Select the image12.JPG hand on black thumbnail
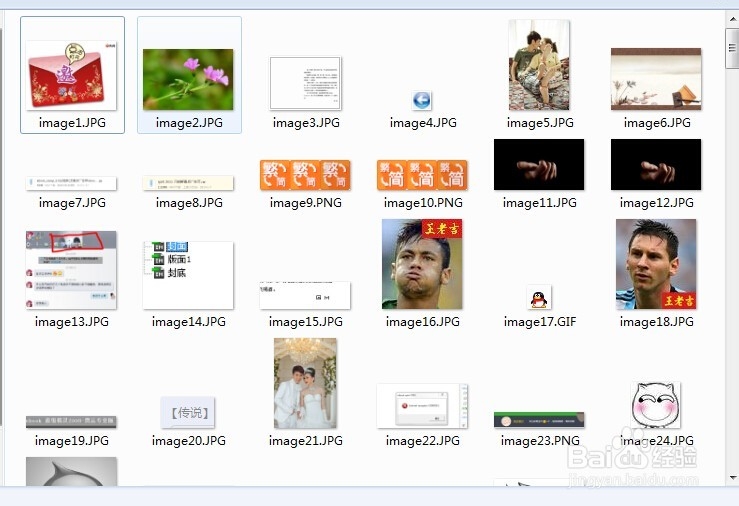This screenshot has width=739, height=506. click(656, 164)
